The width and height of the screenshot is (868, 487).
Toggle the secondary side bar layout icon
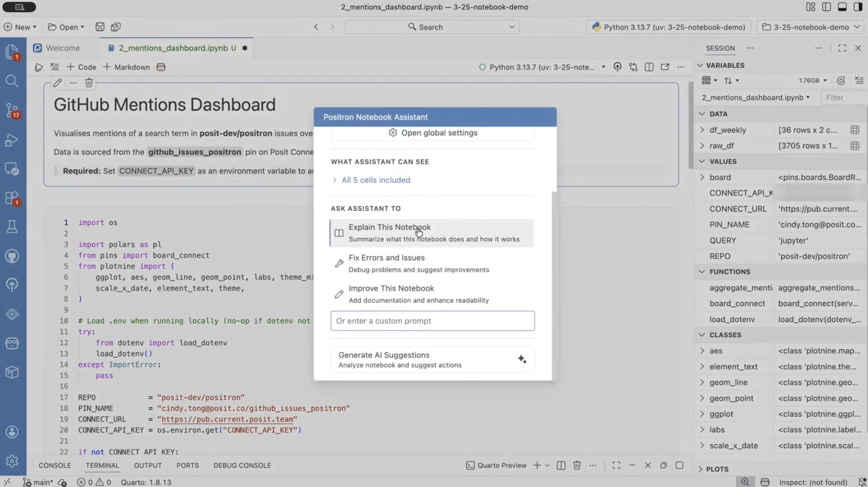click(x=858, y=7)
